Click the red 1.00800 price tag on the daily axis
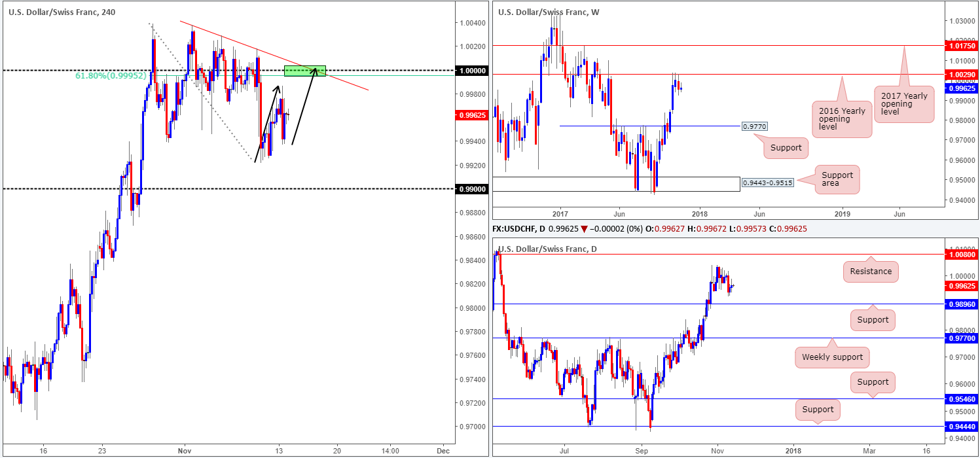This screenshot has height=458, width=980. [x=963, y=254]
